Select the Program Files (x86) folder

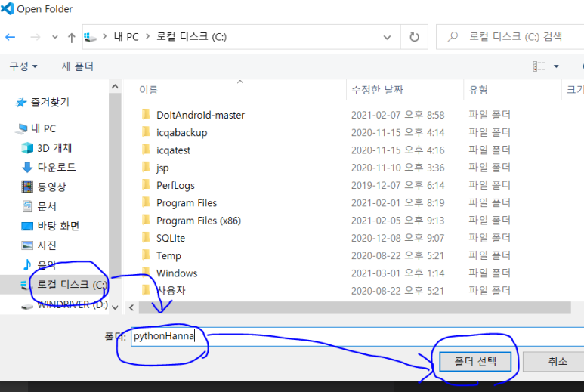199,221
